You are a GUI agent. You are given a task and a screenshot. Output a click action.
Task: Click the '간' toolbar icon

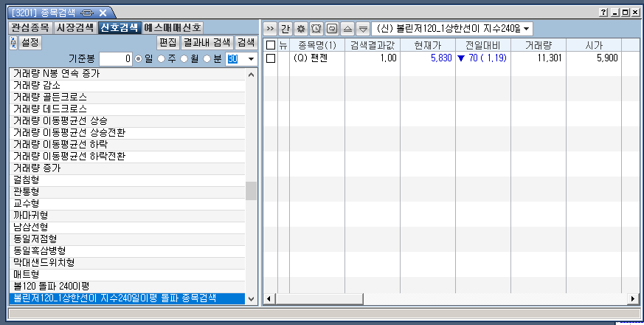pos(285,29)
